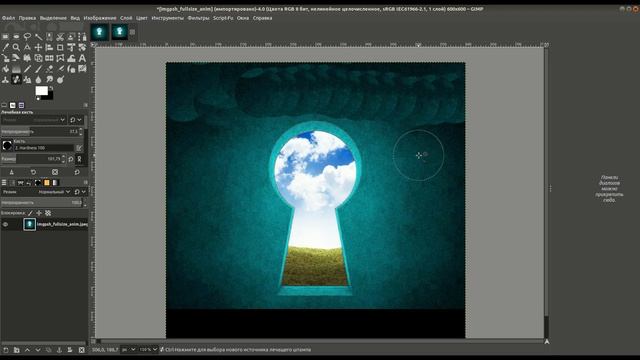Select the Alignment tool
Image resolution: width=640 pixels, height=360 pixels.
click(49, 47)
